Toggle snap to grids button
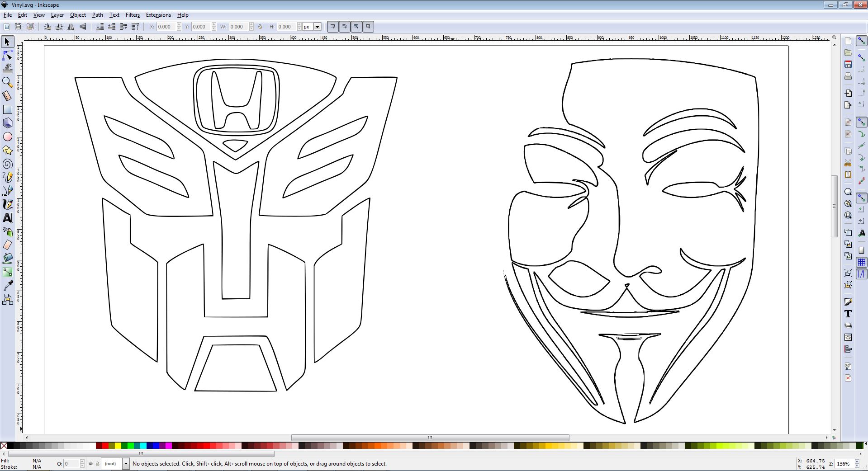The width and height of the screenshot is (868, 471). (862, 262)
